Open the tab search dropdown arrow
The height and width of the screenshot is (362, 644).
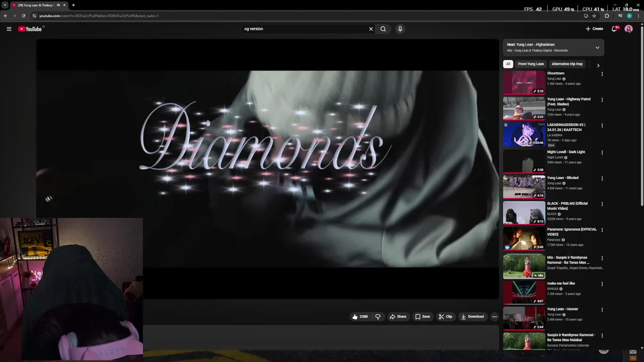click(5, 5)
